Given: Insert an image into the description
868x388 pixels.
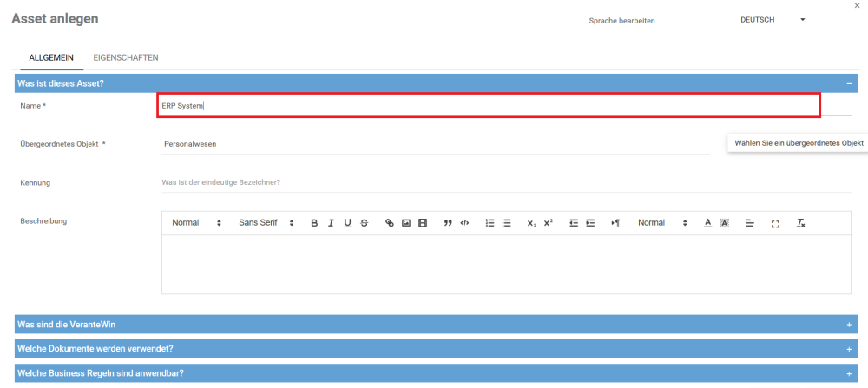Looking at the screenshot, I should coord(406,223).
